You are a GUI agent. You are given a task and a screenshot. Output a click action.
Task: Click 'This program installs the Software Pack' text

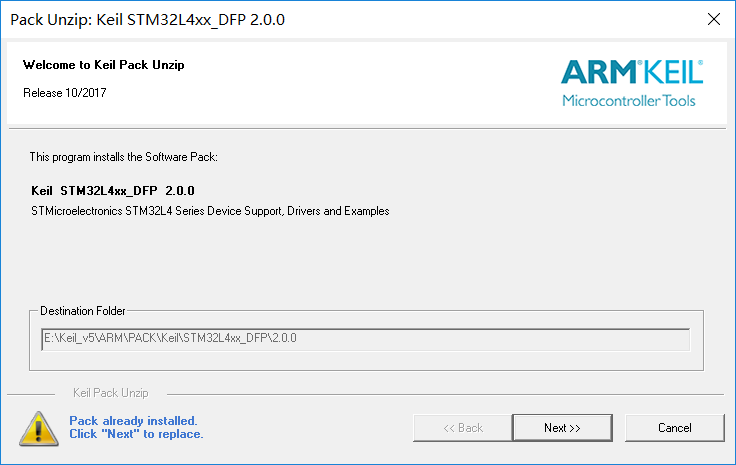(x=123, y=157)
